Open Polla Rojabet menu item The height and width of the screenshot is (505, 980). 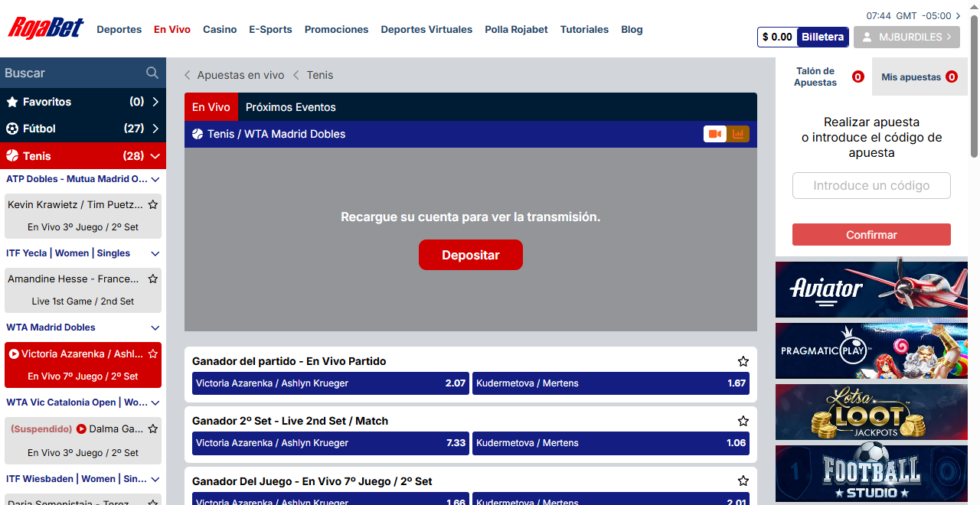(x=516, y=29)
